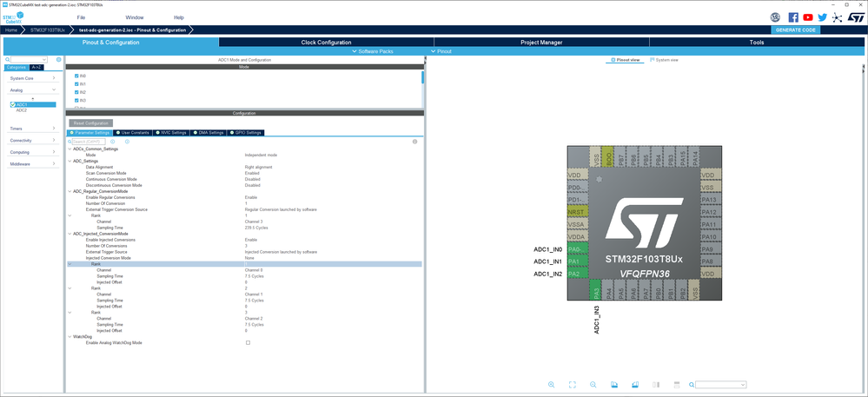Collapse the ADCs_Common_Settings group
Viewport: 868px width, 397px height.
pyautogui.click(x=70, y=149)
